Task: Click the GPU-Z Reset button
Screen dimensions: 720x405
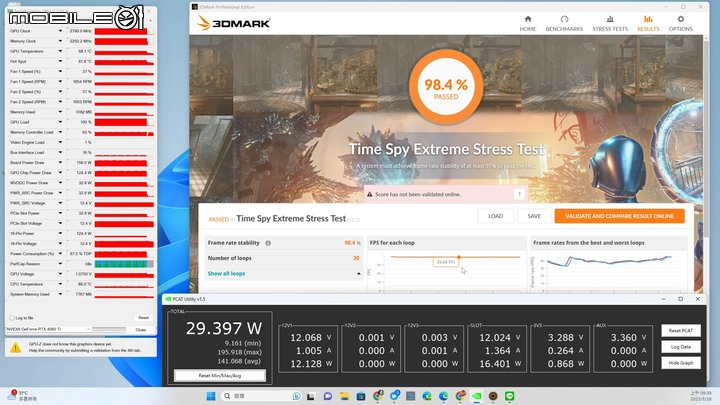Action: (143, 318)
